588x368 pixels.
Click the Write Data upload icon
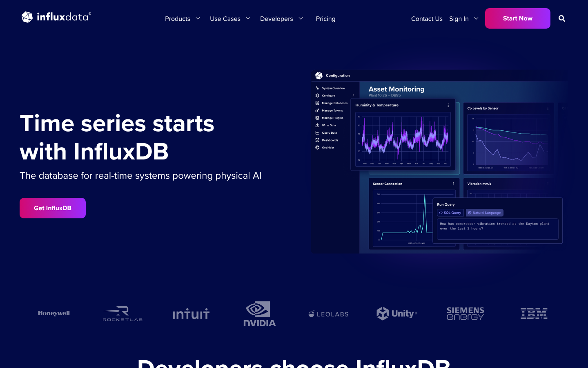317,125
